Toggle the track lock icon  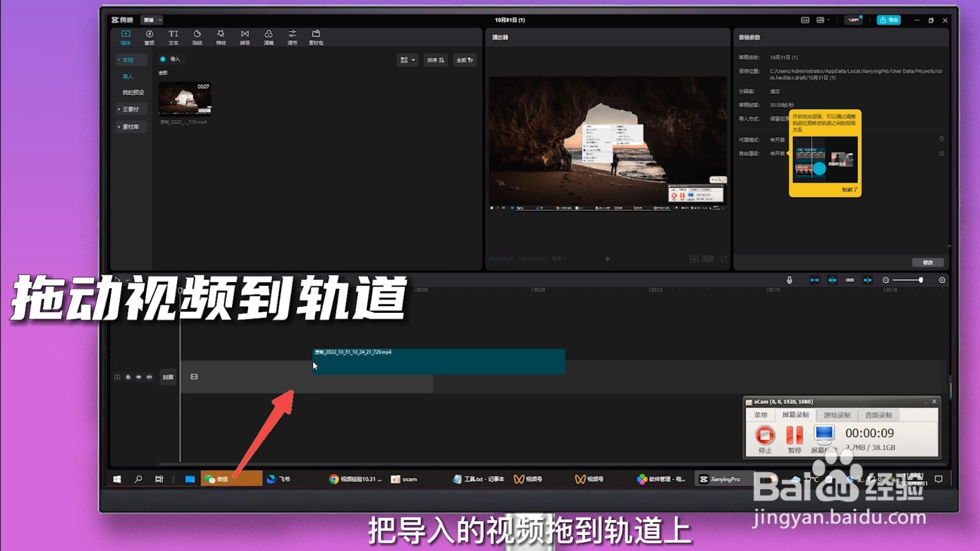[x=128, y=377]
